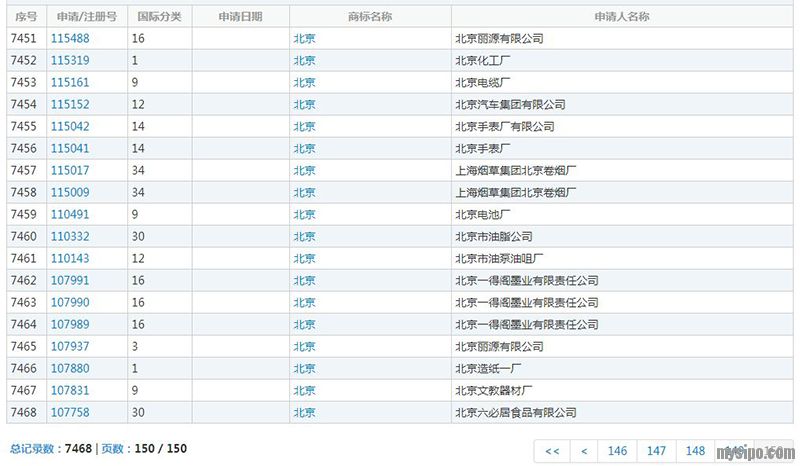The image size is (800, 466).
Task: Open registration number 110491 link
Action: pyautogui.click(x=70, y=214)
